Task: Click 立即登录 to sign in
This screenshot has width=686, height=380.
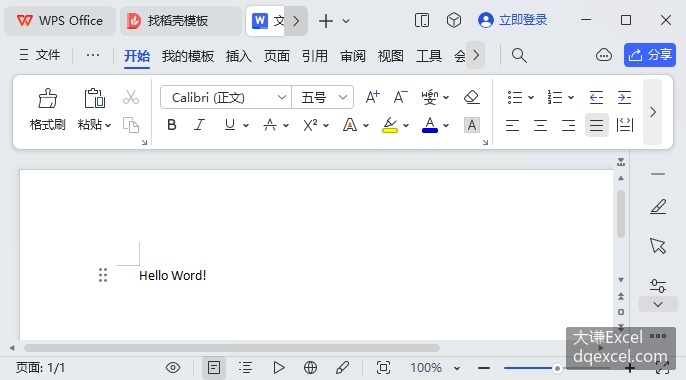Action: (513, 20)
